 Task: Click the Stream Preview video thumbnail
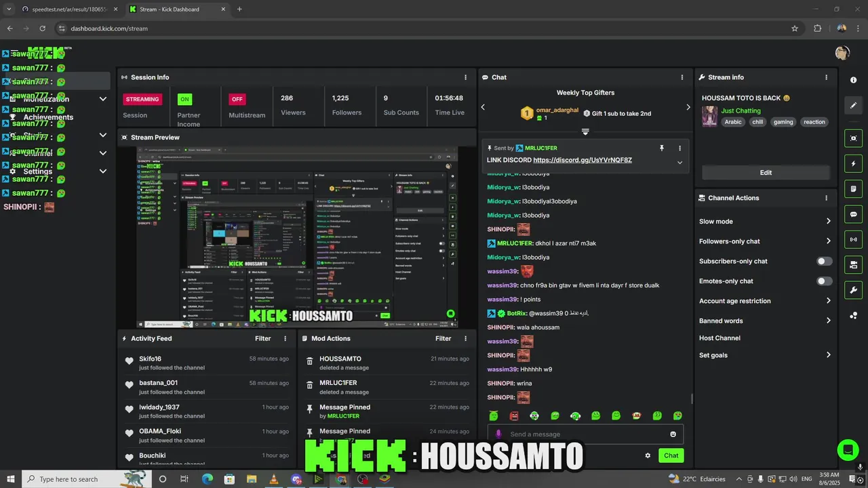297,237
